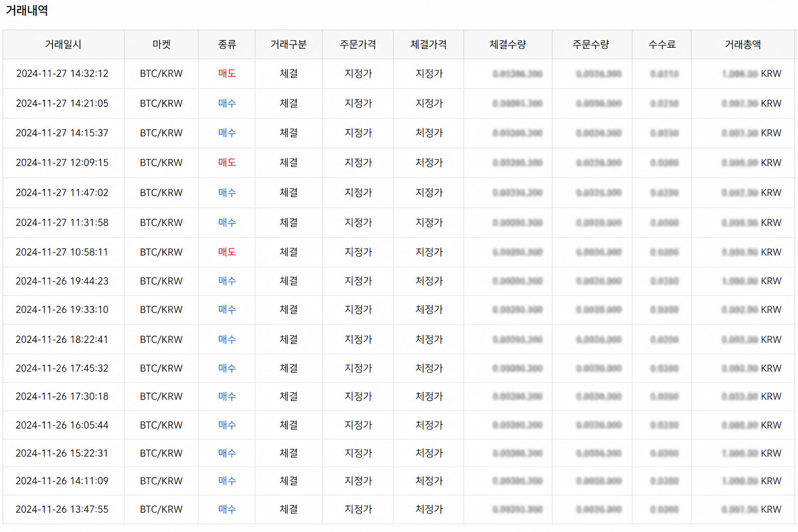Select the date 2024-11-26 18:22:41
This screenshot has height=532, width=798.
62,339
